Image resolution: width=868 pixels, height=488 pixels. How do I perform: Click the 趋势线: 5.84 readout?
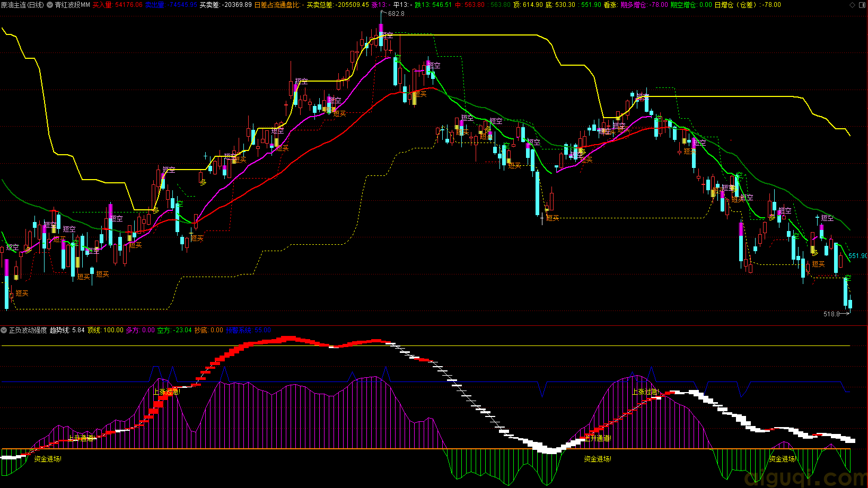click(67, 330)
